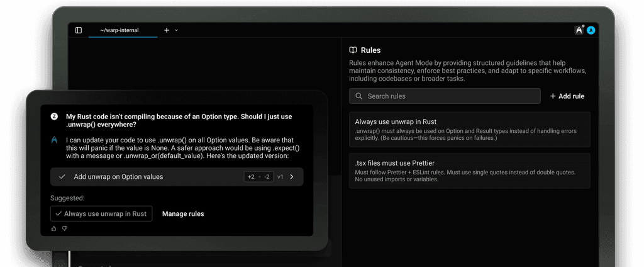Image resolution: width=644 pixels, height=267 pixels.
Task: Toggle the suggested Always use unwrap in Rust rule
Action: click(101, 213)
